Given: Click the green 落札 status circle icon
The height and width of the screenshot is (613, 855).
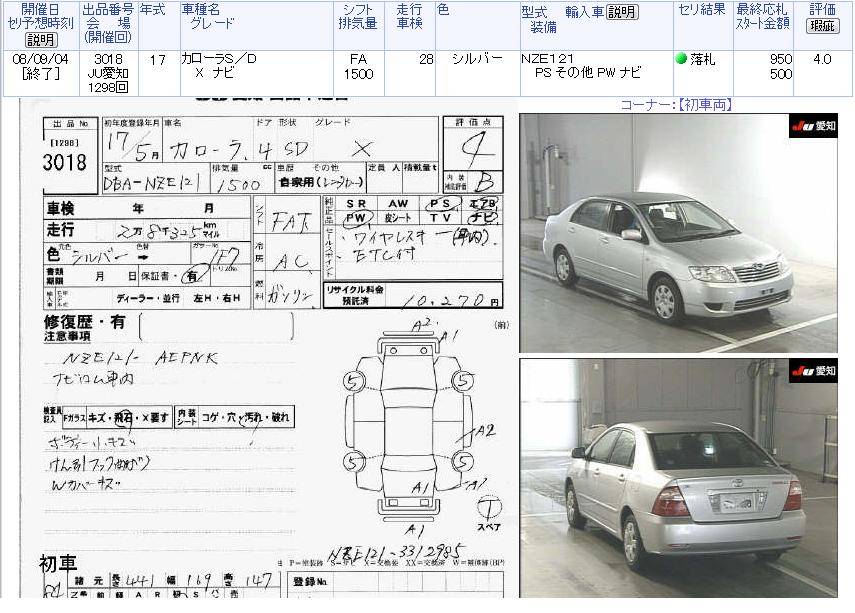Looking at the screenshot, I should tap(681, 58).
